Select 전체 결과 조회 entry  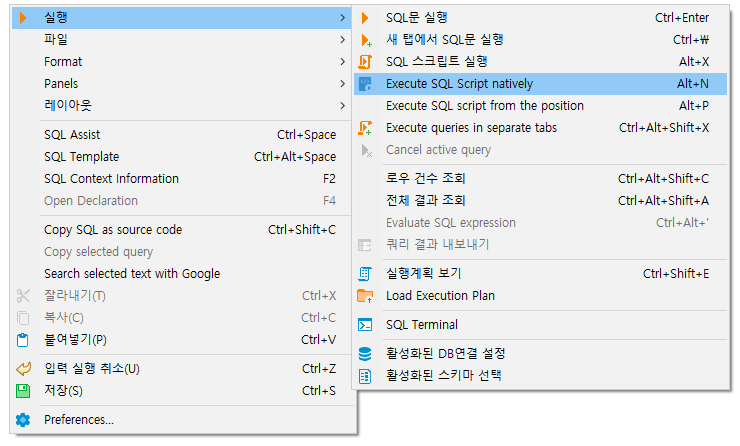(x=540, y=201)
